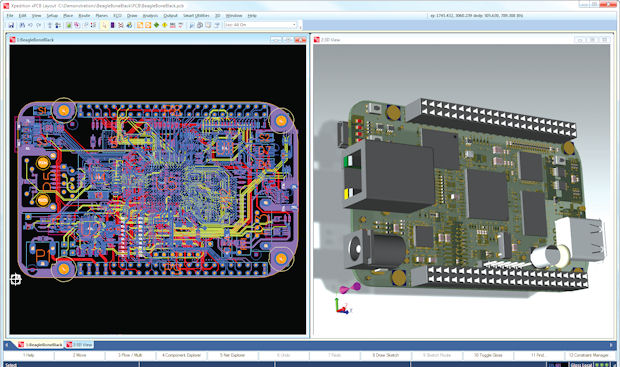Click the Net Explorer function key button
The image size is (620, 367).
[232, 355]
